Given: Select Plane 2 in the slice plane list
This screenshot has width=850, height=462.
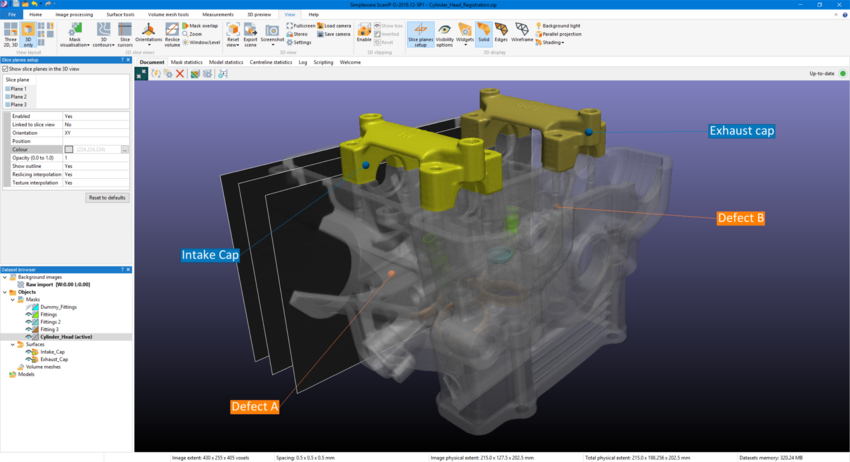Looking at the screenshot, I should pos(18,97).
